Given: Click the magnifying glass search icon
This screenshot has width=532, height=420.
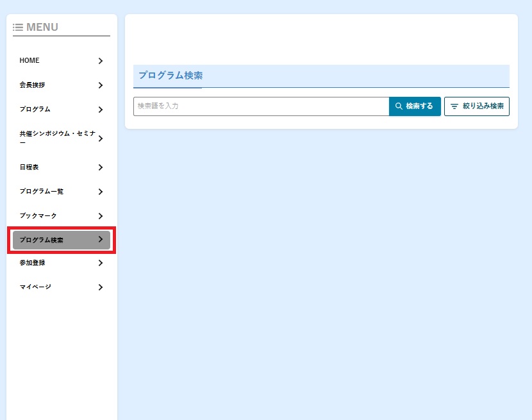Looking at the screenshot, I should click(399, 106).
